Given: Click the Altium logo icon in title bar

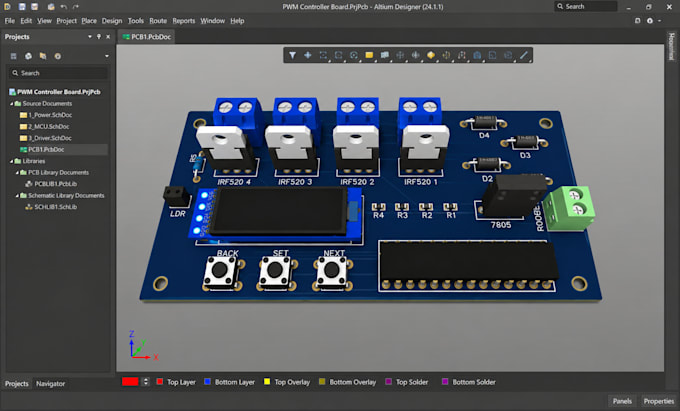Looking at the screenshot, I should pos(7,7).
